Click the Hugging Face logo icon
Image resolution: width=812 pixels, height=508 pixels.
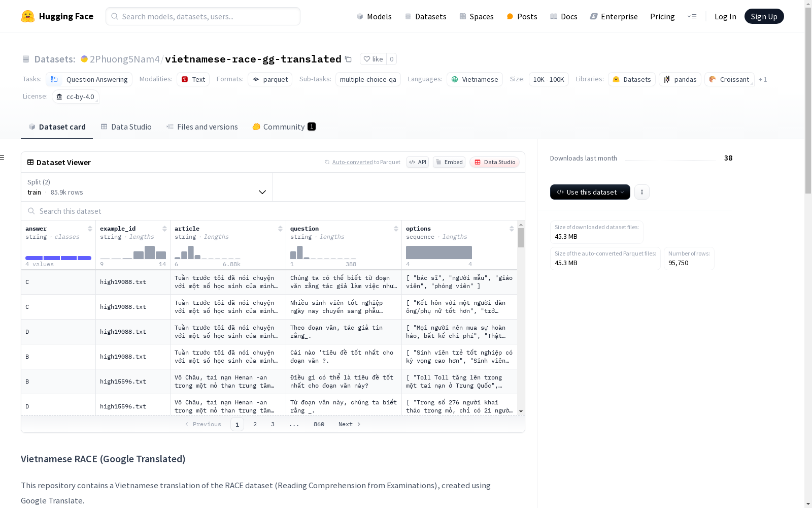tap(28, 16)
